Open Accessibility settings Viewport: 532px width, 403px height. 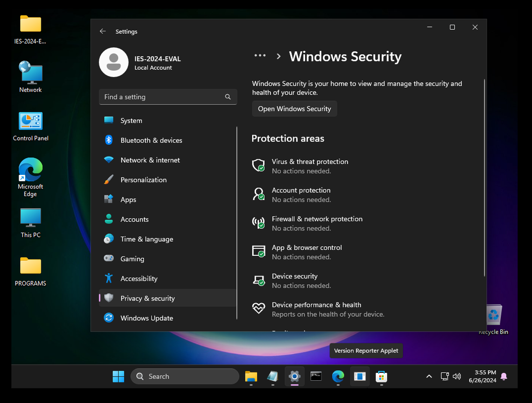coord(167,279)
